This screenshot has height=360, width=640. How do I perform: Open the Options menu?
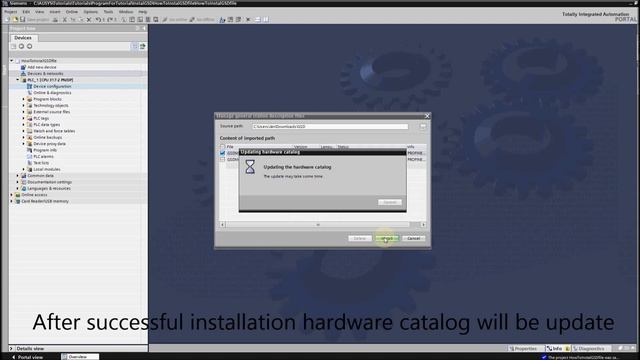91,12
